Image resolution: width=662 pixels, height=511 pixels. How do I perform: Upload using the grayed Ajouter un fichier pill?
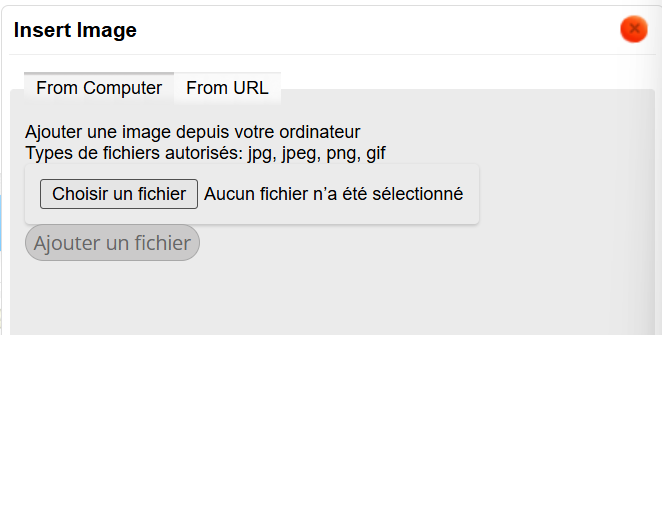coord(112,243)
